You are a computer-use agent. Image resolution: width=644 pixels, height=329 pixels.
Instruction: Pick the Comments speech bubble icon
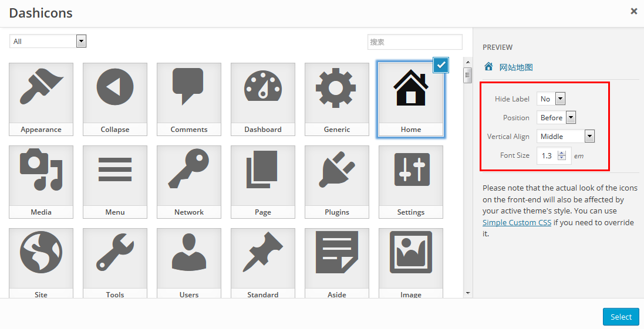pyautogui.click(x=189, y=93)
